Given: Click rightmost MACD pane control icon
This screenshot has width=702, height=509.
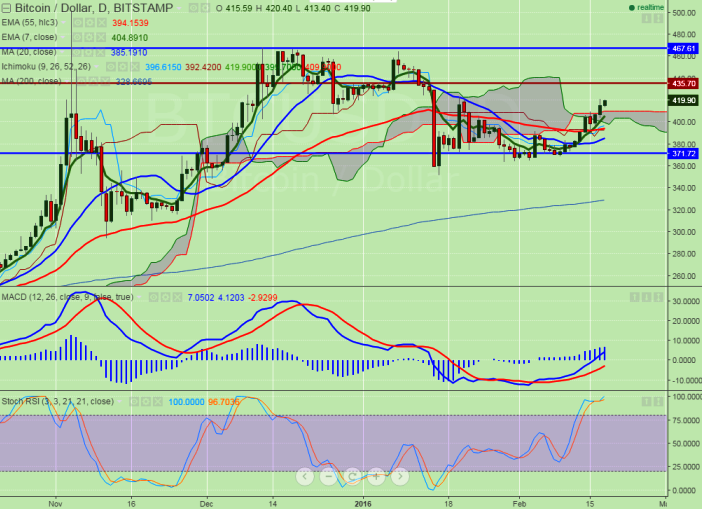Looking at the screenshot, I should (x=658, y=297).
